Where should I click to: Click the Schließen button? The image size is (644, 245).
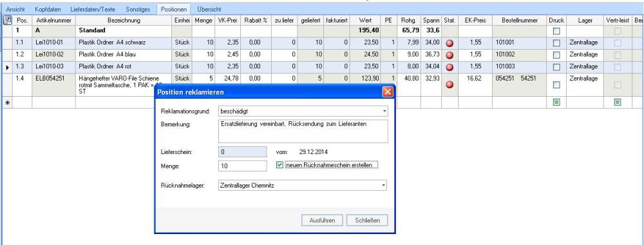click(367, 220)
